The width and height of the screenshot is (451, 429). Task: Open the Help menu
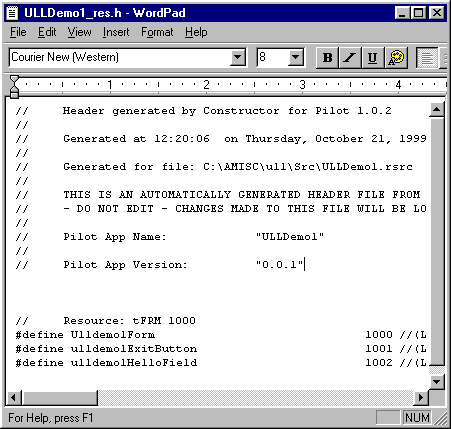[196, 32]
